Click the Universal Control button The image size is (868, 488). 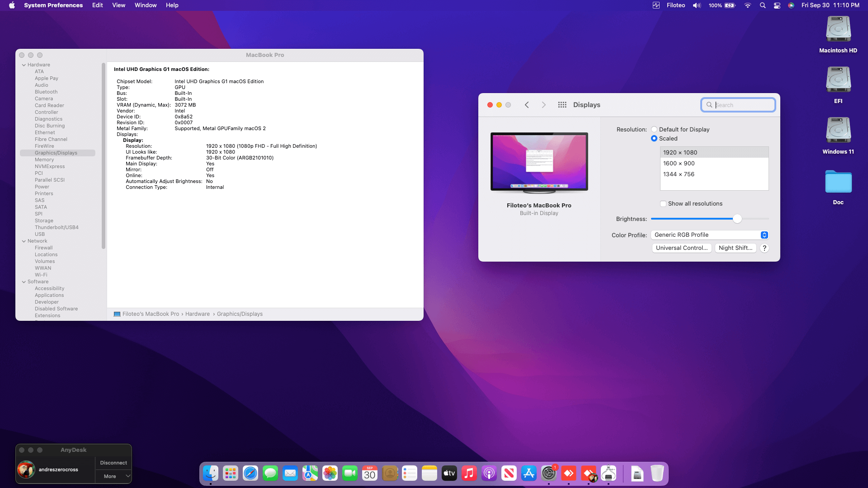(x=682, y=248)
